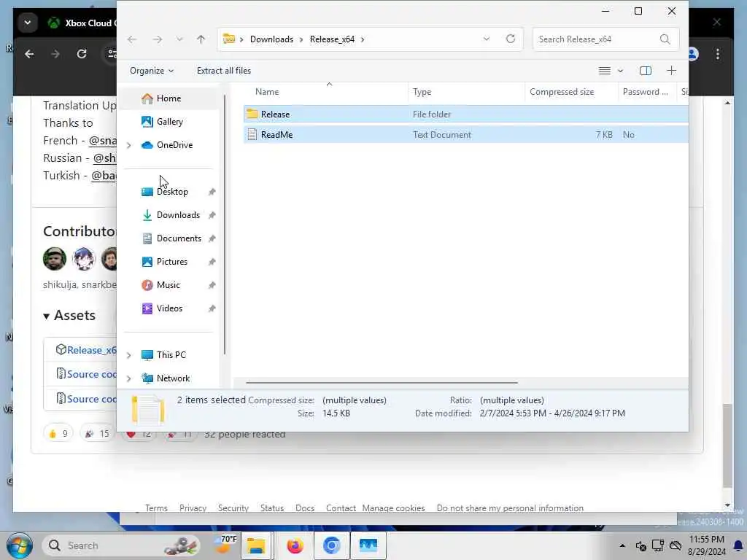Open File Explorer from taskbar
This screenshot has width=747, height=560.
(x=256, y=545)
